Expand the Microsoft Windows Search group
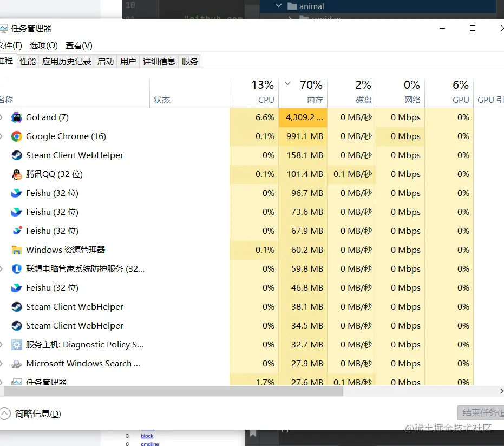 click(x=1, y=364)
